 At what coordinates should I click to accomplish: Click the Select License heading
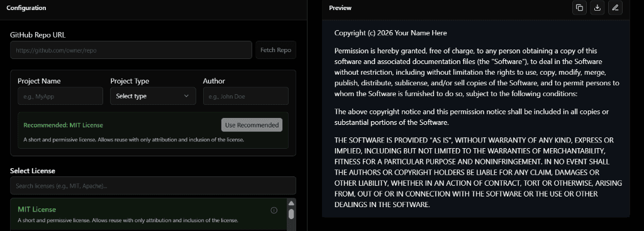click(33, 171)
